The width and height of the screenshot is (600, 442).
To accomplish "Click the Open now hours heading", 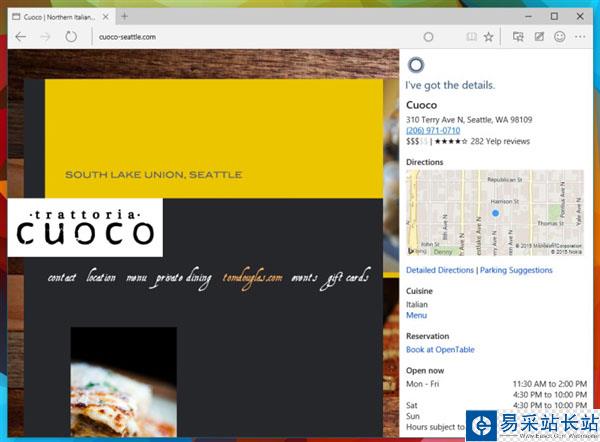I will [x=425, y=370].
